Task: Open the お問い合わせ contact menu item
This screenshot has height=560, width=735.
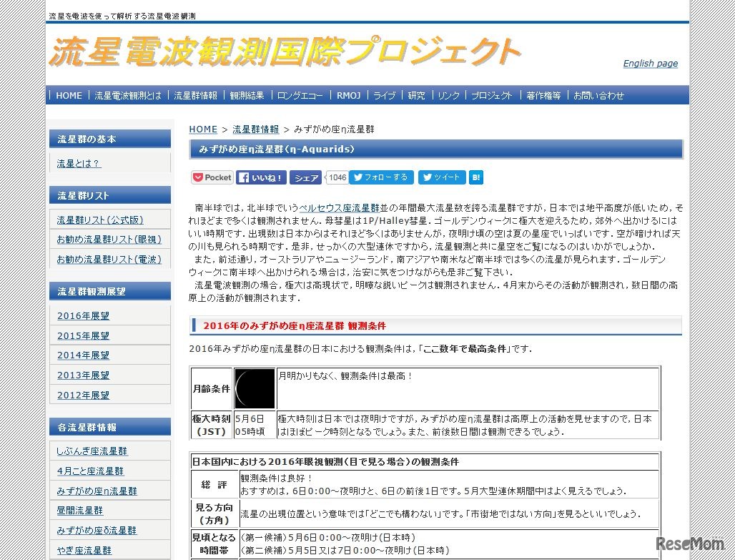Action: point(598,95)
